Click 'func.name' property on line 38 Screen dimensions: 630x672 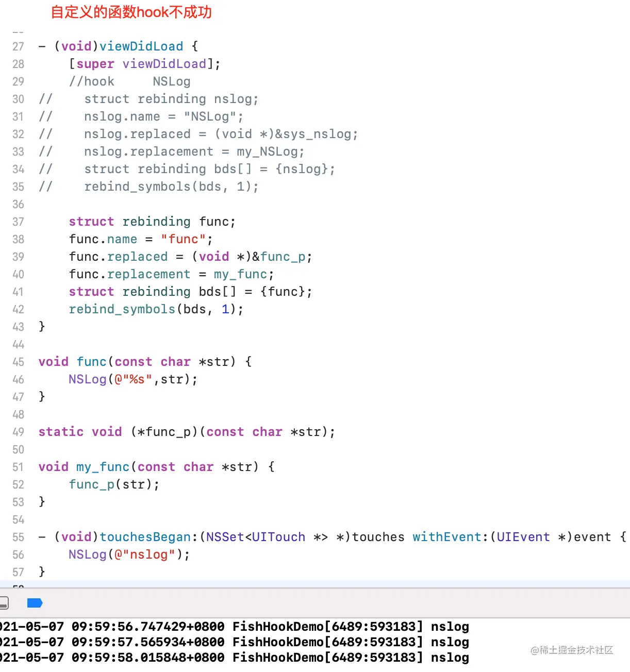click(x=103, y=239)
